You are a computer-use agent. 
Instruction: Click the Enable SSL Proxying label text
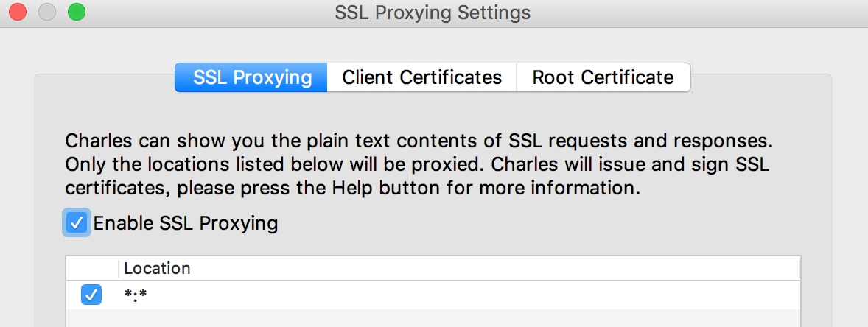[186, 223]
